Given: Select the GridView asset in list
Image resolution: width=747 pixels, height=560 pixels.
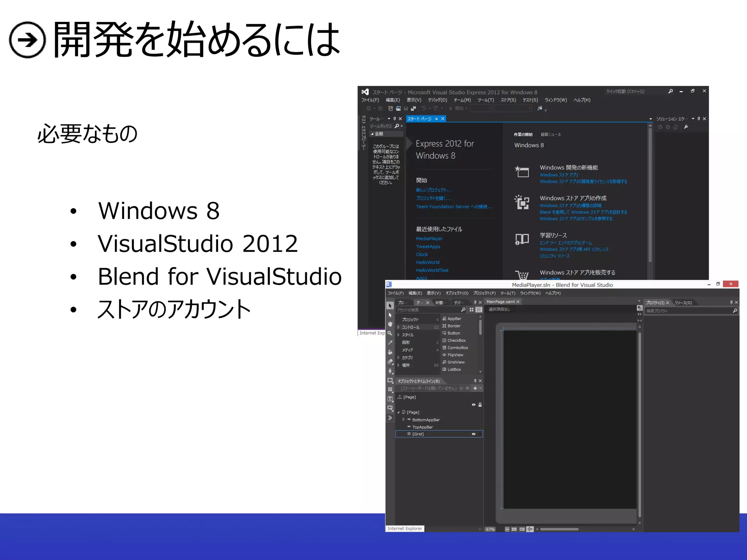Looking at the screenshot, I should 453,362.
